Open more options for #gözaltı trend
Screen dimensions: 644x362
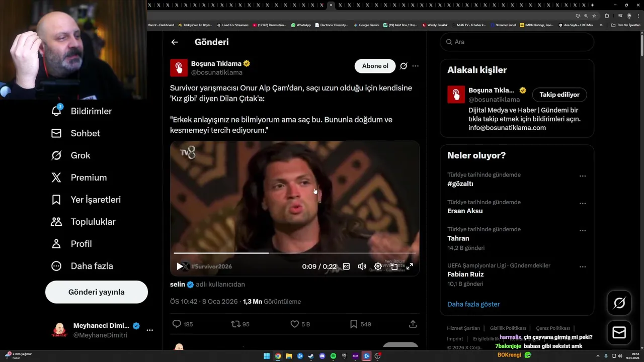[x=583, y=176]
